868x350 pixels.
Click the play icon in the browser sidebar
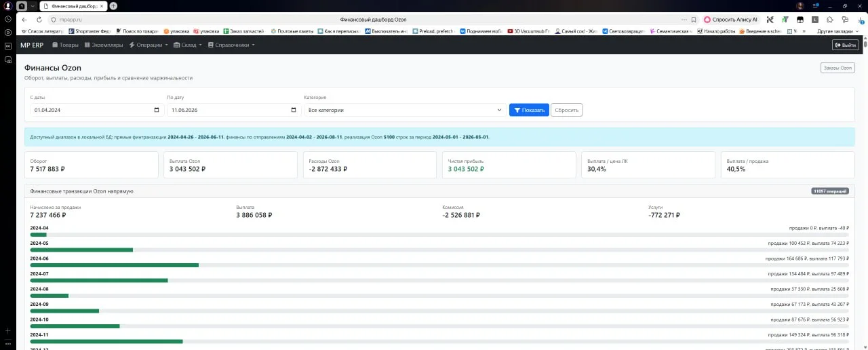click(x=7, y=32)
